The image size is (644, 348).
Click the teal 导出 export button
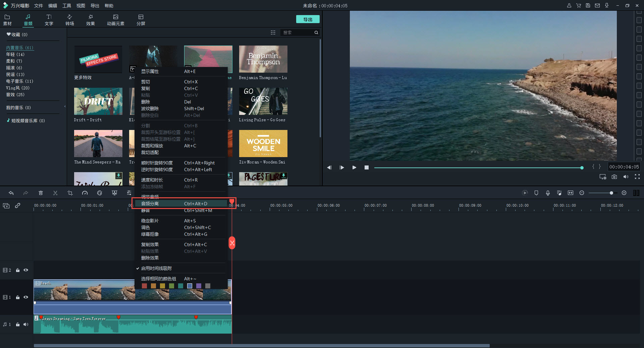pyautogui.click(x=308, y=19)
